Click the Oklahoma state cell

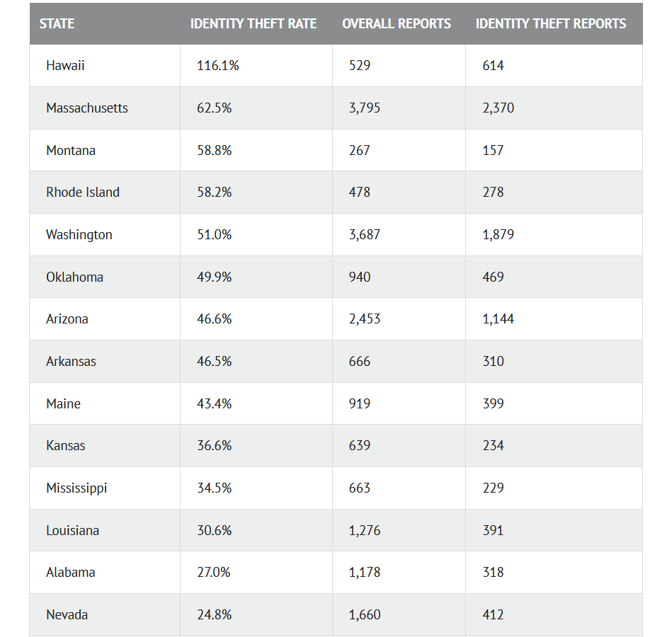(74, 277)
